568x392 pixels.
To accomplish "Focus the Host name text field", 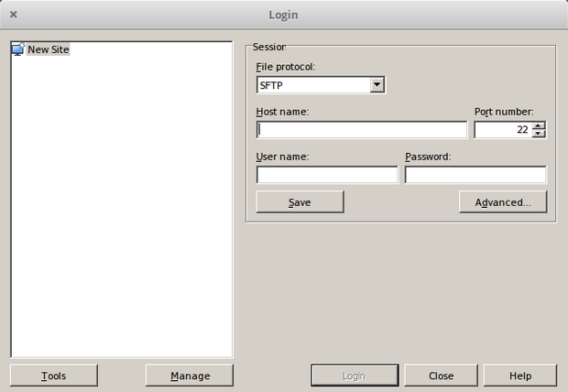I will (362, 130).
